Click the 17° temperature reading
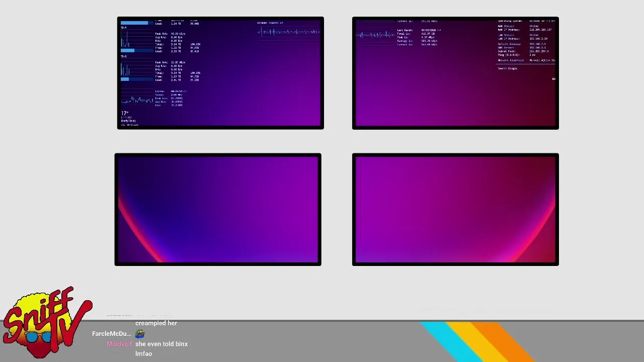644x362 pixels. point(125,114)
